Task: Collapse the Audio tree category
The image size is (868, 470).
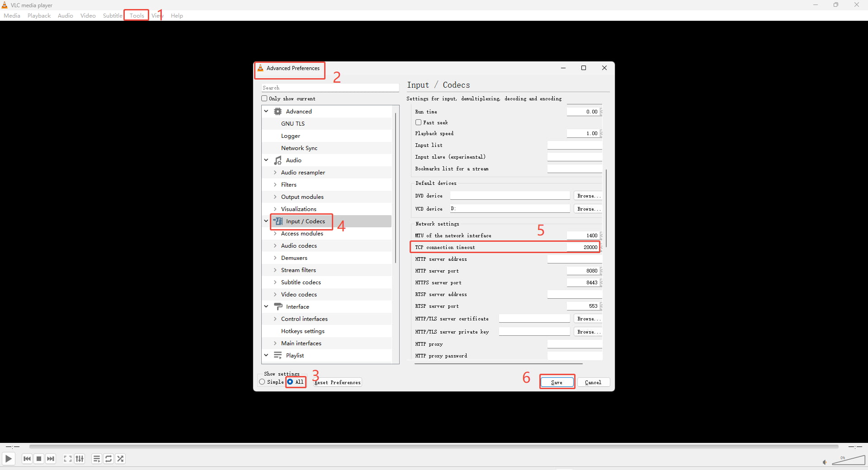Action: pos(266,160)
